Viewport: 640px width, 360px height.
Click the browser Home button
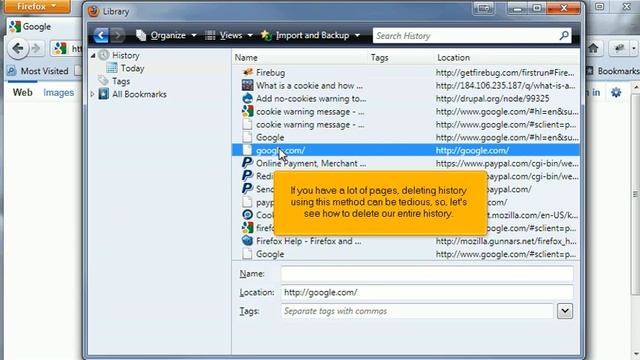[x=593, y=49]
